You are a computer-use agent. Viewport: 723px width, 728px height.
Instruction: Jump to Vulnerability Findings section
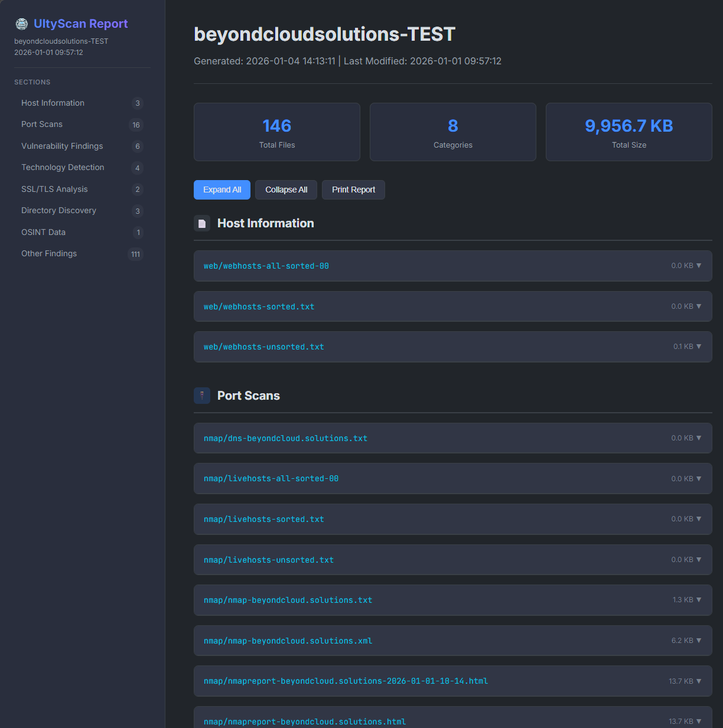pos(62,146)
